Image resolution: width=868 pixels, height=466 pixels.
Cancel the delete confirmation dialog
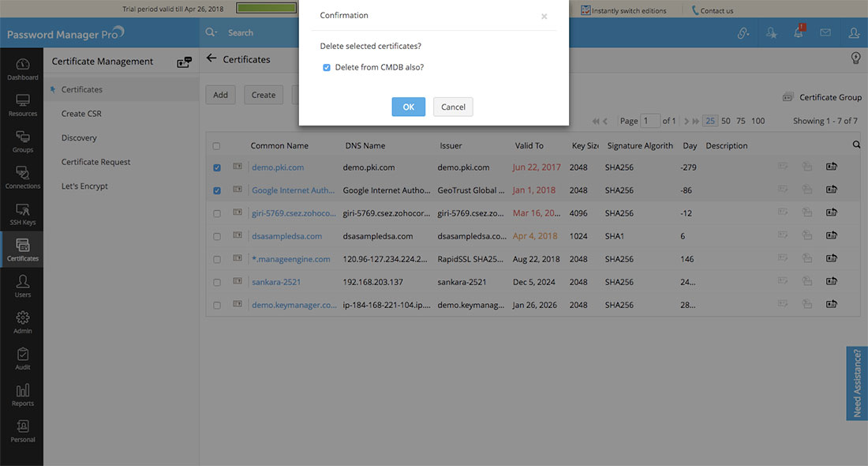pyautogui.click(x=453, y=107)
